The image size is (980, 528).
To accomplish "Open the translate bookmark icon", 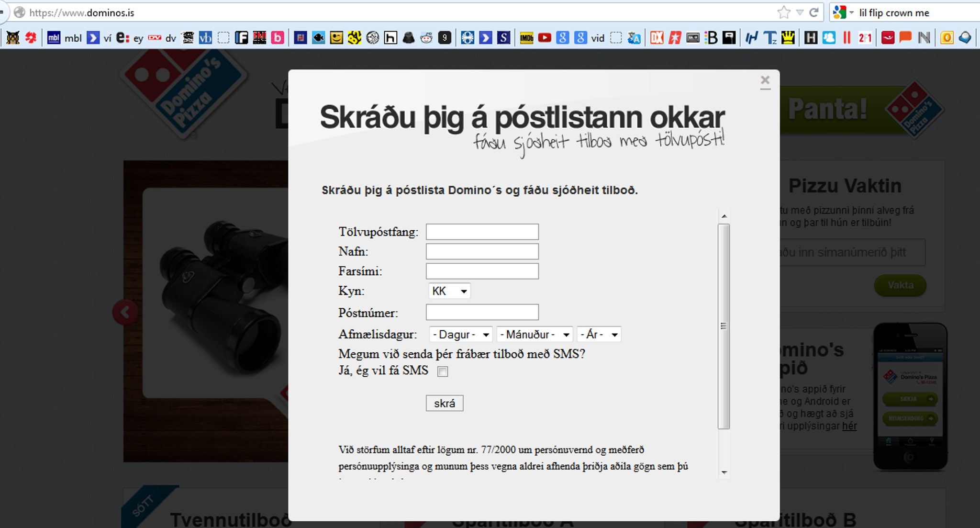I will [x=634, y=38].
